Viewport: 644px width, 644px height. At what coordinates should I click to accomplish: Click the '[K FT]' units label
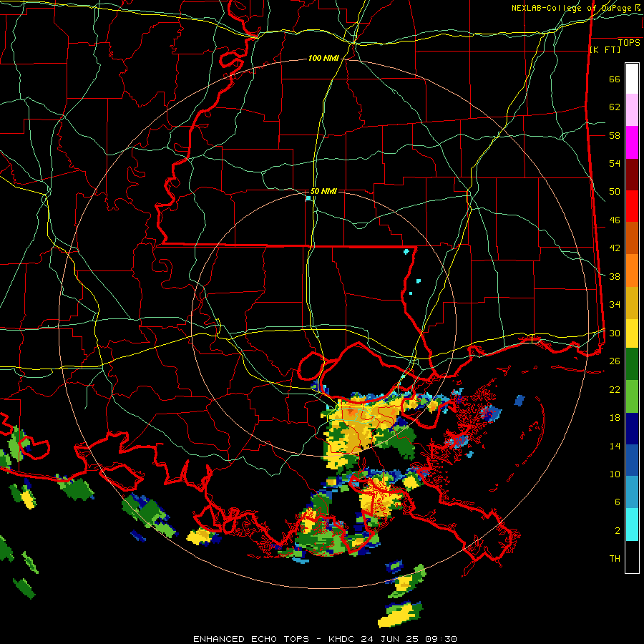(x=605, y=49)
